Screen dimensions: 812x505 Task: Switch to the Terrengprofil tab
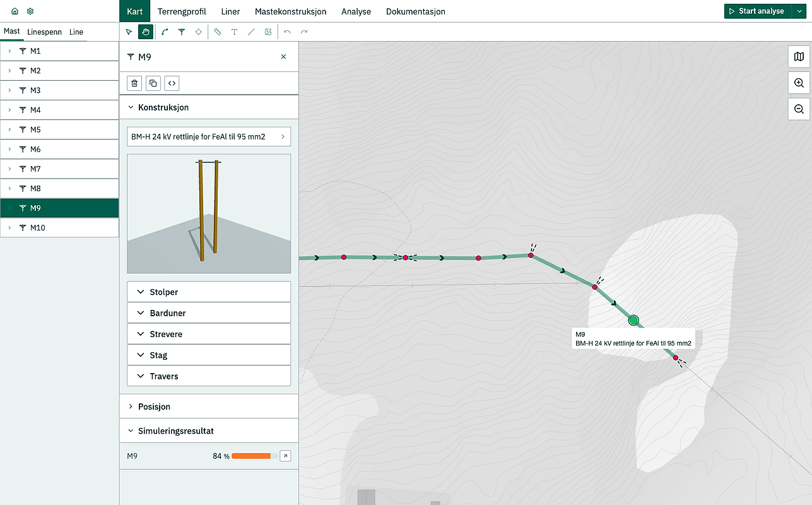pos(182,11)
